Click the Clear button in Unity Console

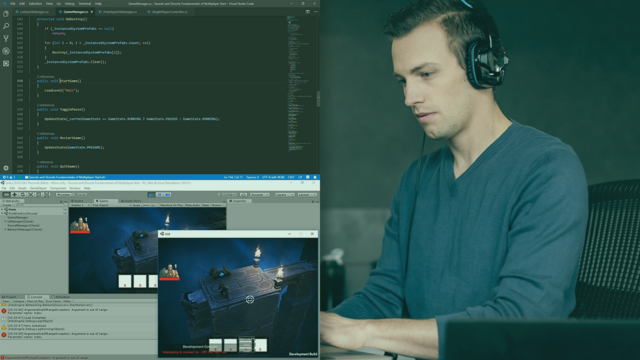tap(7, 301)
